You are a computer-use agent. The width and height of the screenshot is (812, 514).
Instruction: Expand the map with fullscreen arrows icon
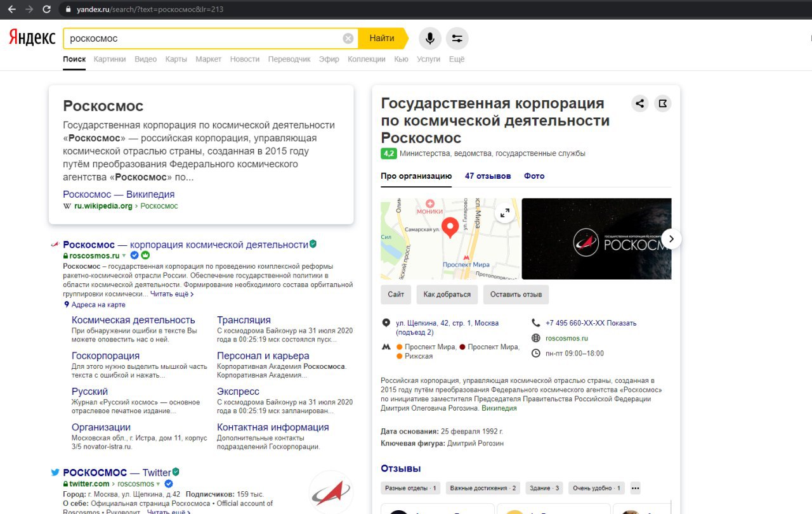point(505,213)
